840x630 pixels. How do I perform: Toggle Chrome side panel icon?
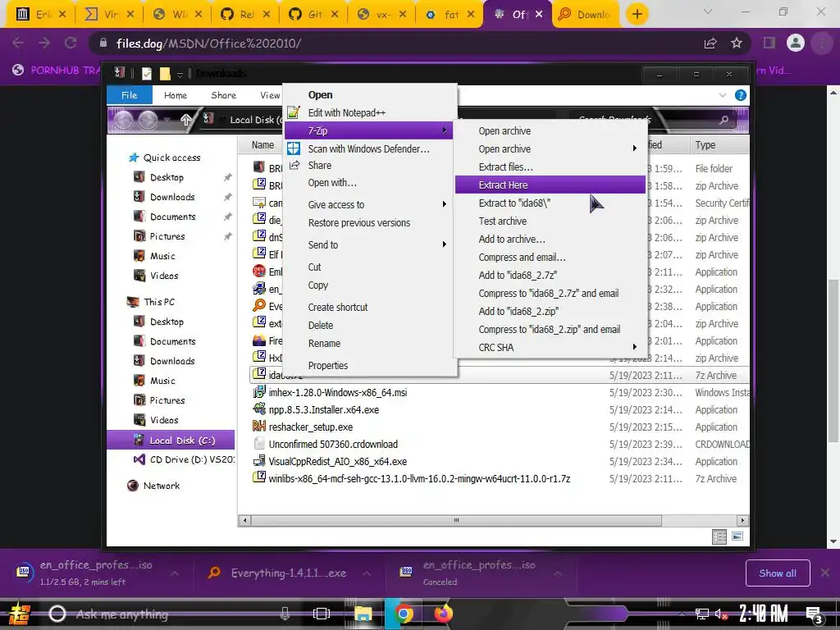click(769, 43)
